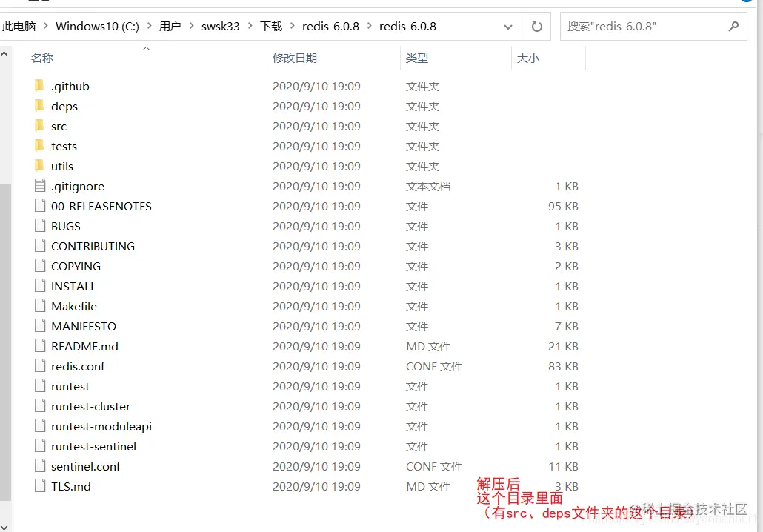Click the 00-RELEASENOTES file icon
The image size is (763, 532).
pyautogui.click(x=40, y=205)
